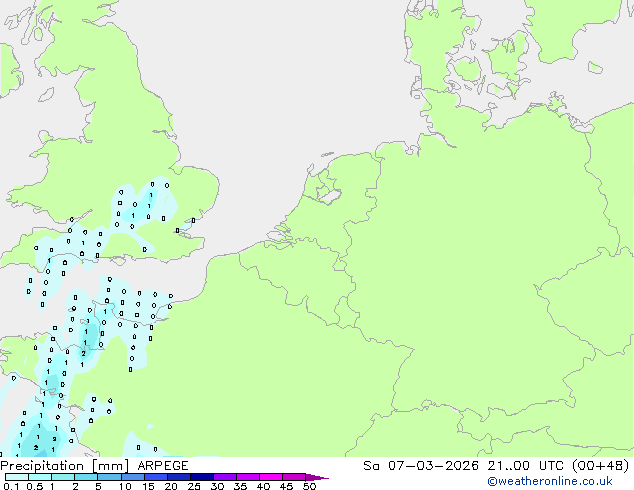This screenshot has height=490, width=634.
Task: Click the '50' legend scale label
Action: (x=309, y=486)
